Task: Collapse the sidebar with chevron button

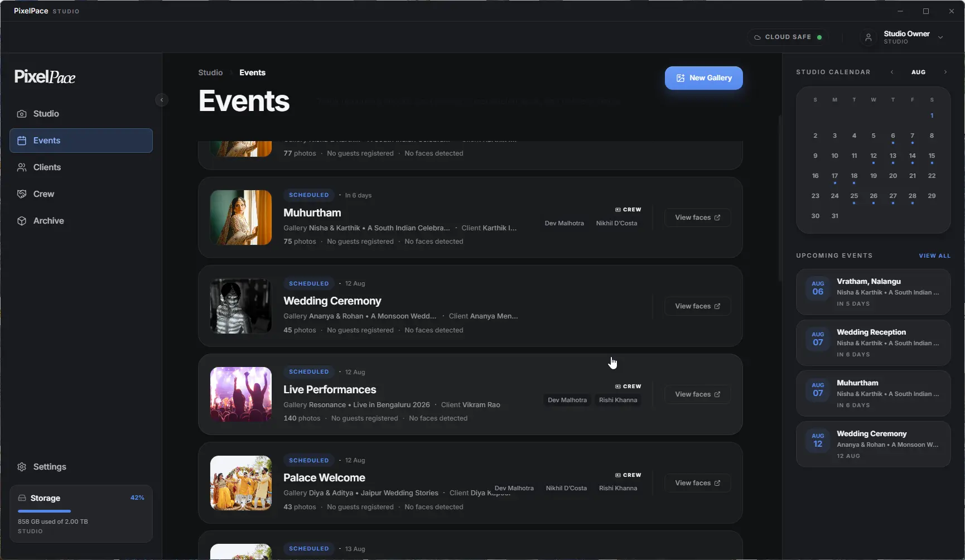Action: [162, 100]
